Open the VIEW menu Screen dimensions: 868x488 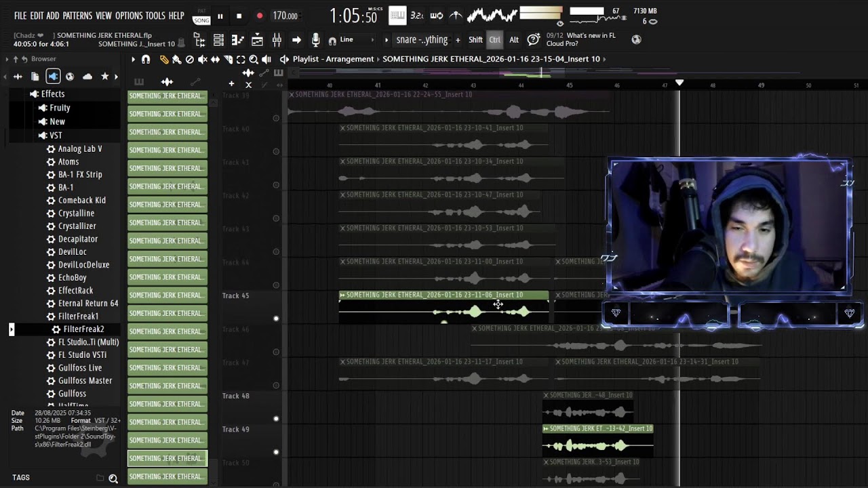click(104, 16)
